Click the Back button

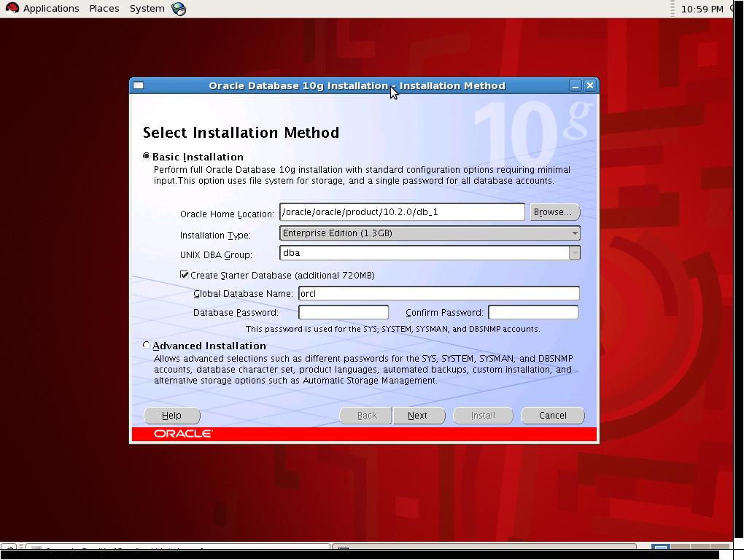coord(366,416)
